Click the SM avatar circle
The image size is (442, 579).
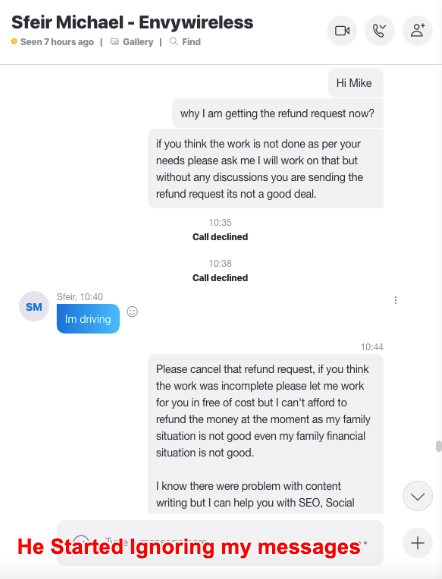click(x=34, y=306)
